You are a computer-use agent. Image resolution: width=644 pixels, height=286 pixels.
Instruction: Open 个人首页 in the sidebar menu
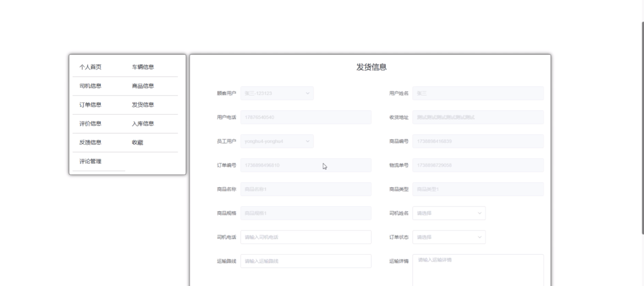point(90,67)
